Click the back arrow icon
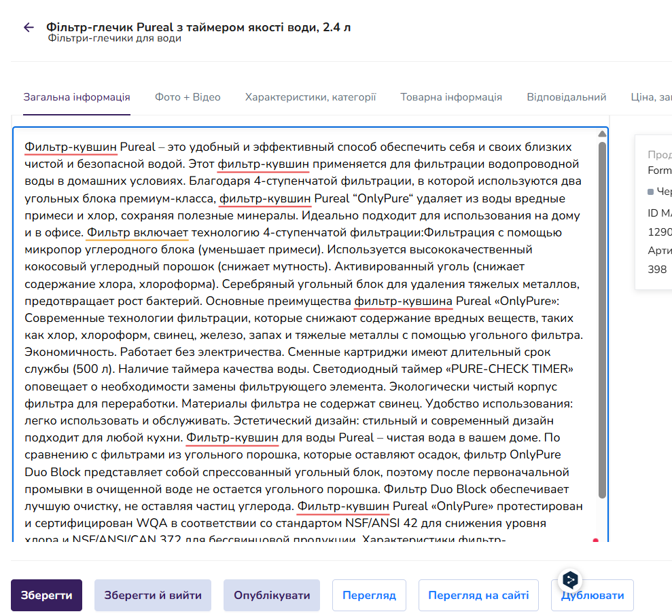Viewport: 672px width, 616px height. (x=29, y=27)
